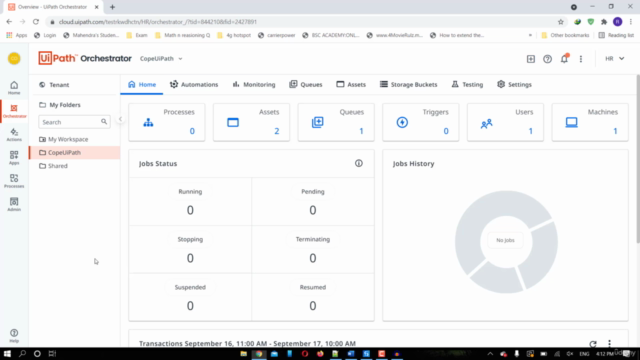Open Reading list
The image size is (640, 360).
coord(616,35)
